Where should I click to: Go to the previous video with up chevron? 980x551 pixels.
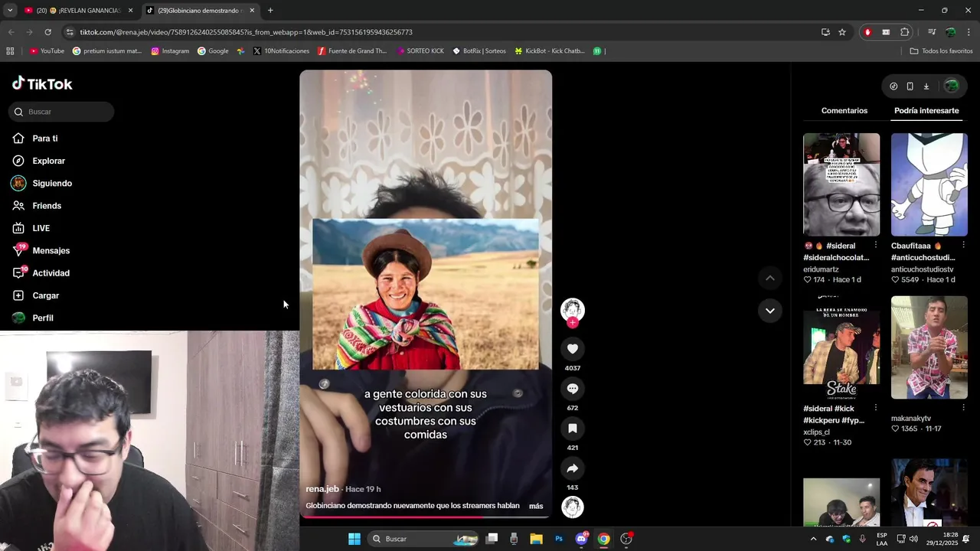click(769, 278)
